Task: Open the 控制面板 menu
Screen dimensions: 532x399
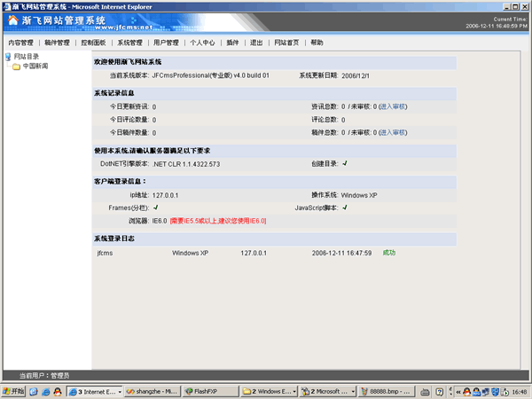Action: pos(93,43)
